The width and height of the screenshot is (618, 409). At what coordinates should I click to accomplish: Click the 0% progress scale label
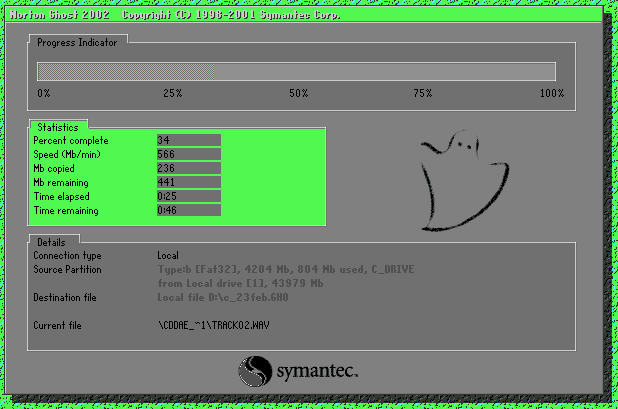tap(44, 93)
